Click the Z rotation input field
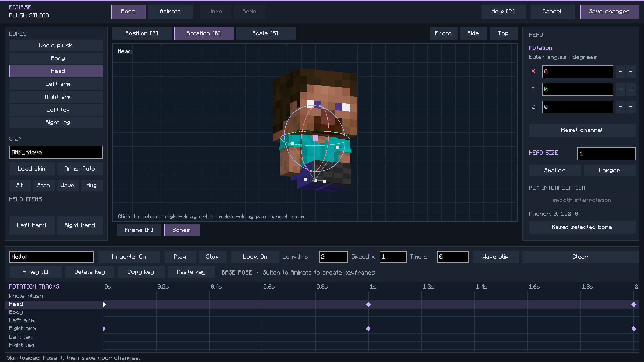The width and height of the screenshot is (644, 362). [x=578, y=107]
